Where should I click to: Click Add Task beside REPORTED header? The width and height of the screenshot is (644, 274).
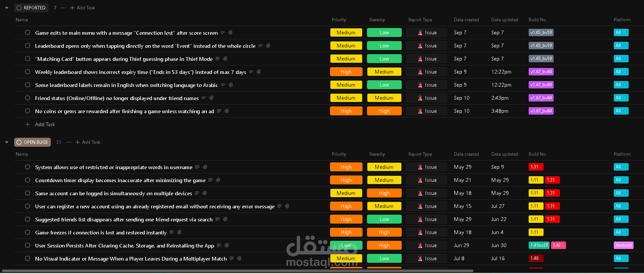pyautogui.click(x=83, y=8)
